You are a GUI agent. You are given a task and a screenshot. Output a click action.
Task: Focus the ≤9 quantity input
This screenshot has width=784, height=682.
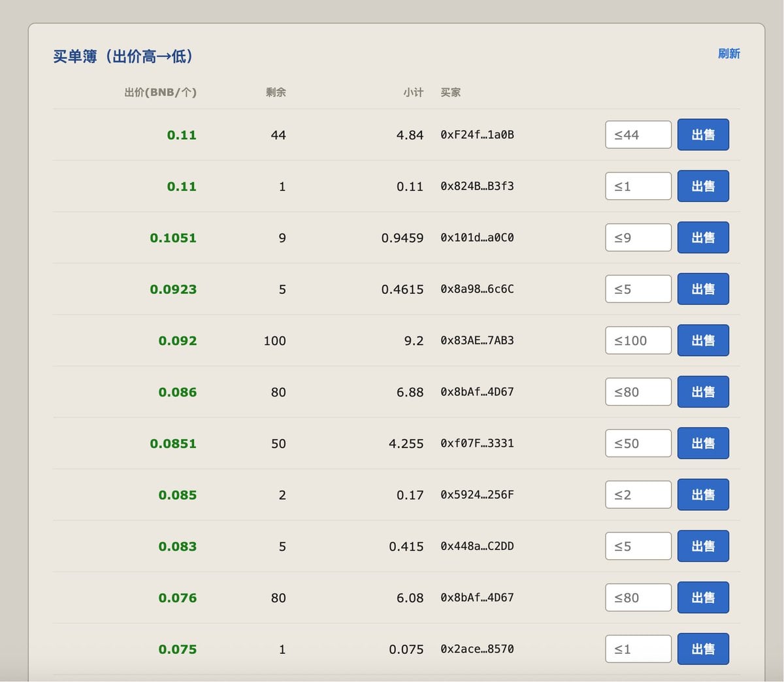point(638,238)
